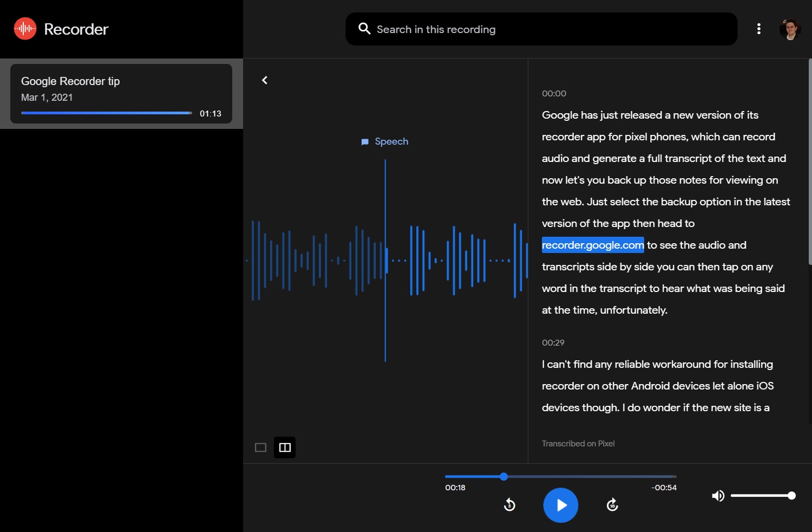Click the transcript scrollbar on the right
The width and height of the screenshot is (812, 532).
coord(809,163)
